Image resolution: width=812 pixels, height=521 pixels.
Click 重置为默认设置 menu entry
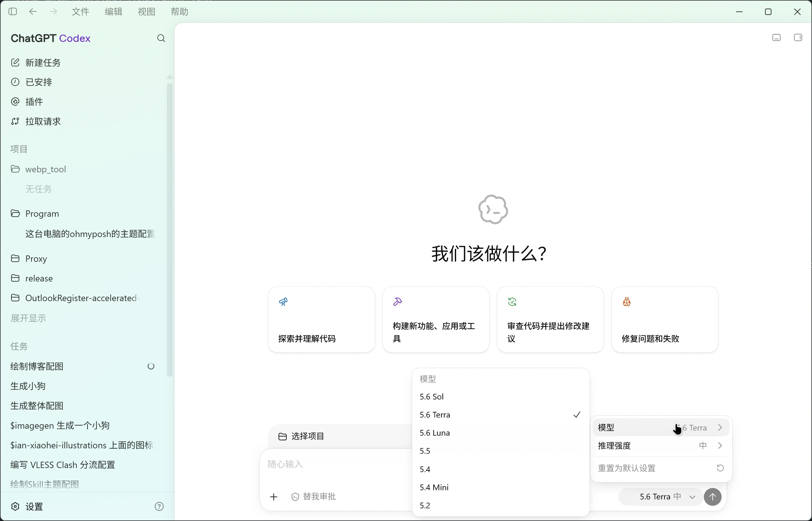click(661, 468)
